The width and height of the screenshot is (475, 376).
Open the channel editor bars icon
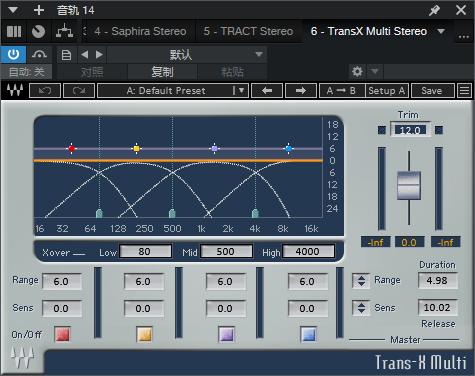coord(14,32)
